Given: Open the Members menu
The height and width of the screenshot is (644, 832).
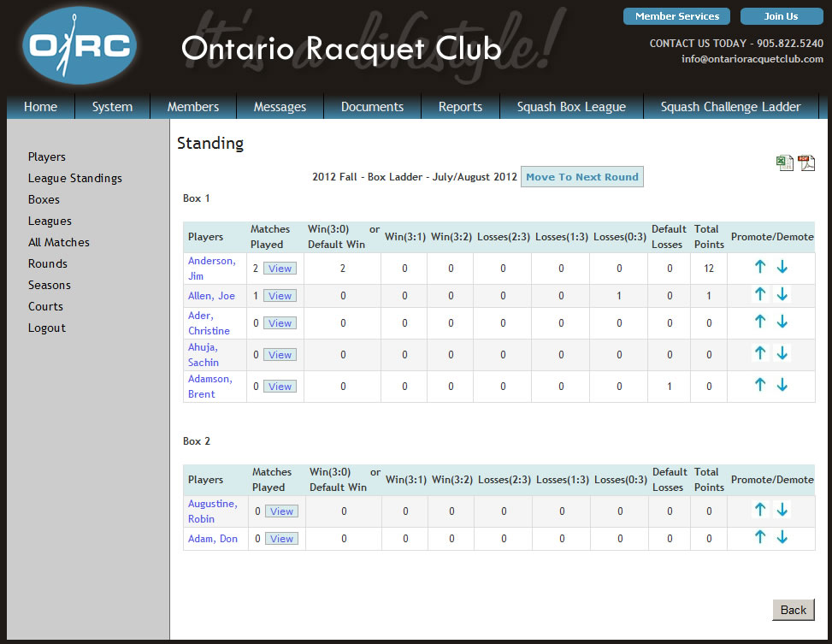Looking at the screenshot, I should coord(193,107).
